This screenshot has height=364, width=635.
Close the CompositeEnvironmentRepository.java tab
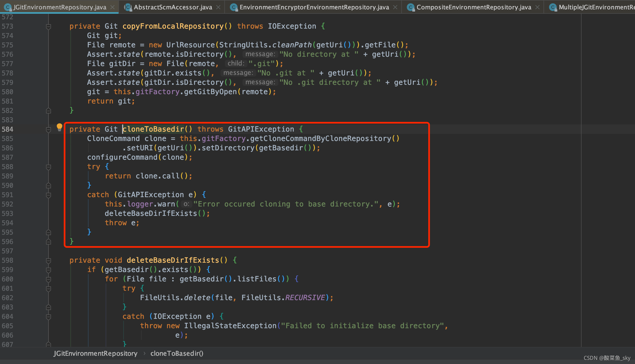(x=537, y=7)
